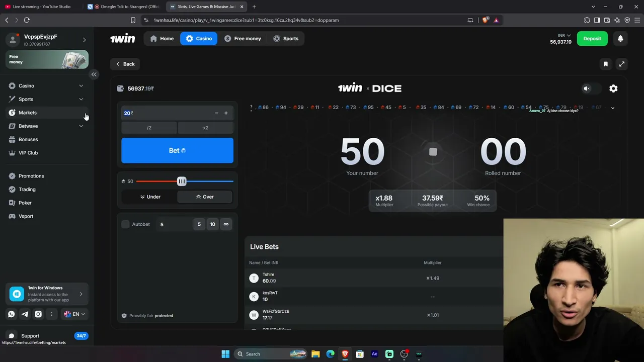Set autobet rounds to 5 preset
Screen dimensions: 644x362
pyautogui.click(x=199, y=224)
